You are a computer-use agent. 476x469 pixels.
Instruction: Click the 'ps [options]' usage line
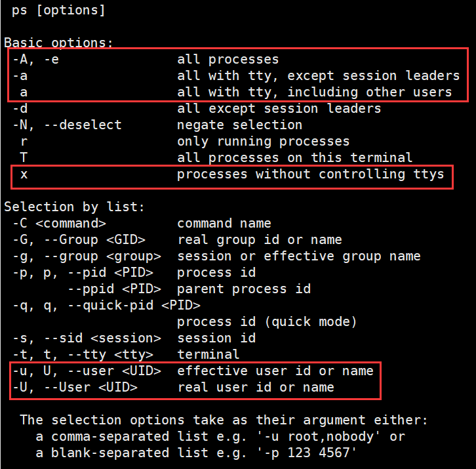coord(58,10)
